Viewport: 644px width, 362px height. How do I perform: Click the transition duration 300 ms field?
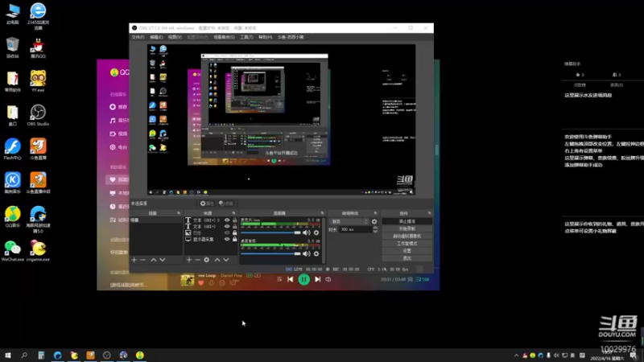356,229
